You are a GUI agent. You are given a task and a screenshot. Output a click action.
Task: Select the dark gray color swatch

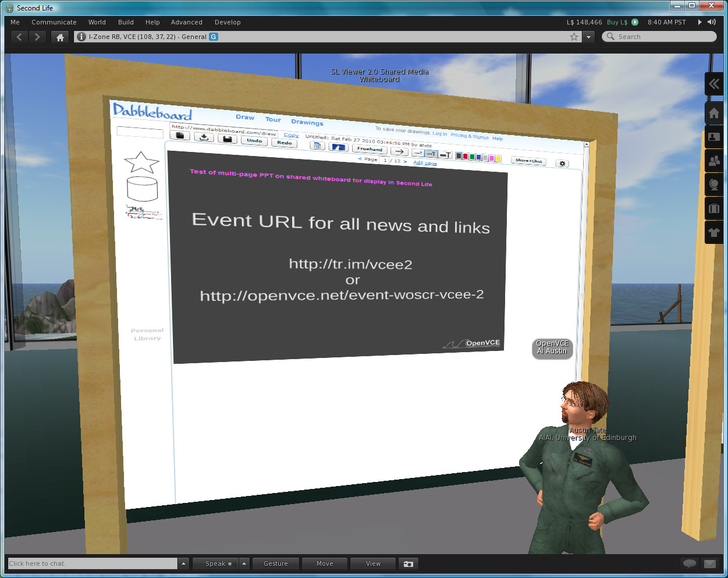(459, 156)
